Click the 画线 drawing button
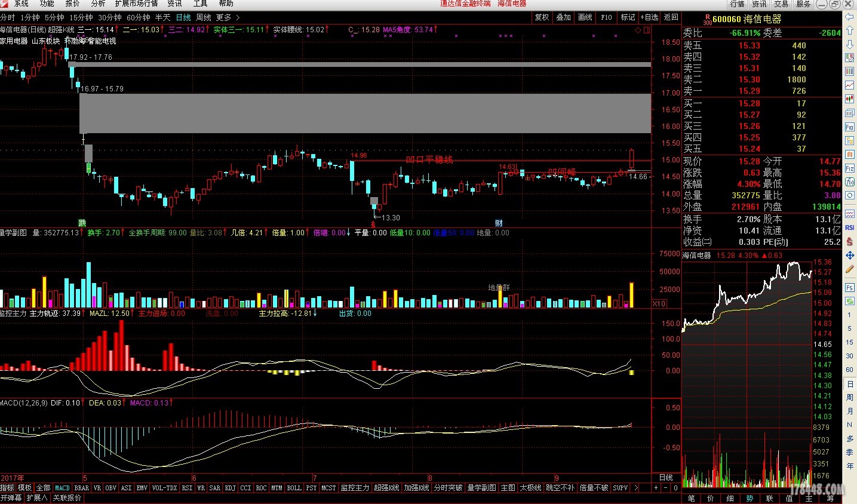 585,17
